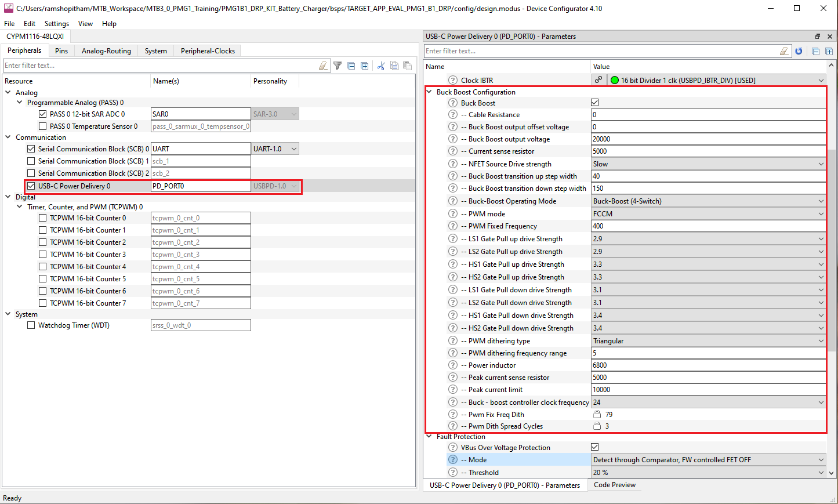Screen dimensions: 838x504
Task: Open help for Fault Protection Mode row
Action: point(453,460)
